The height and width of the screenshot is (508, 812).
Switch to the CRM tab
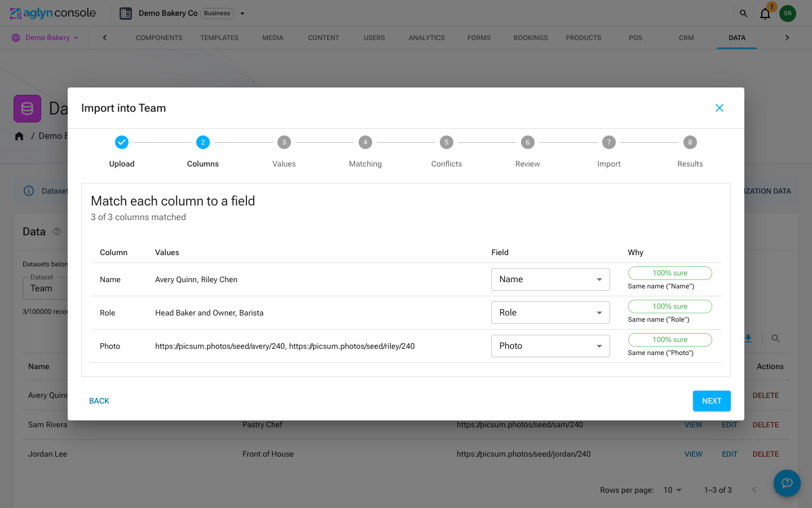coord(686,38)
